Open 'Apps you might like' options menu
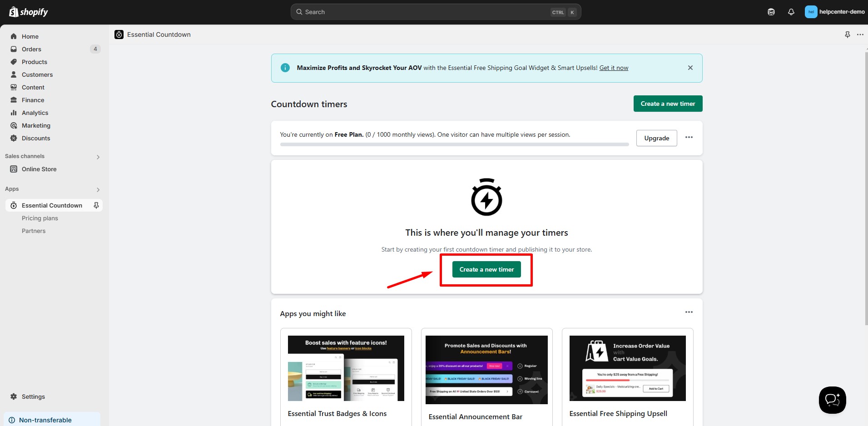The image size is (868, 426). click(689, 312)
